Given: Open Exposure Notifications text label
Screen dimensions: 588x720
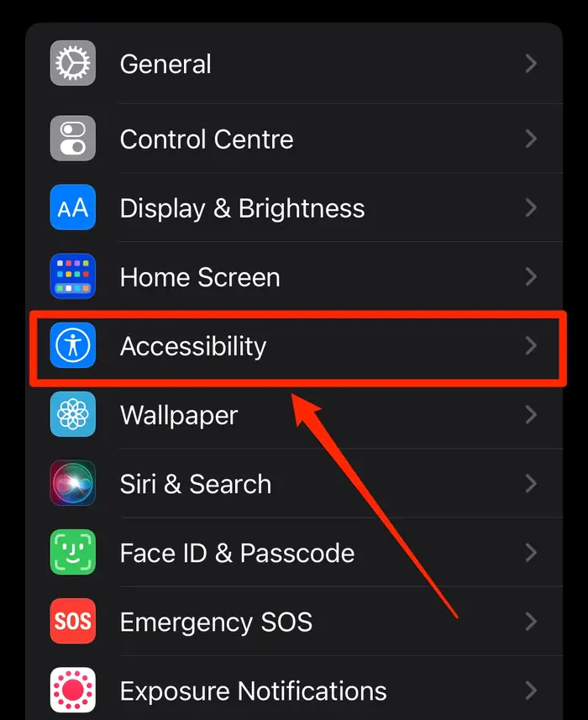Looking at the screenshot, I should (x=254, y=691).
